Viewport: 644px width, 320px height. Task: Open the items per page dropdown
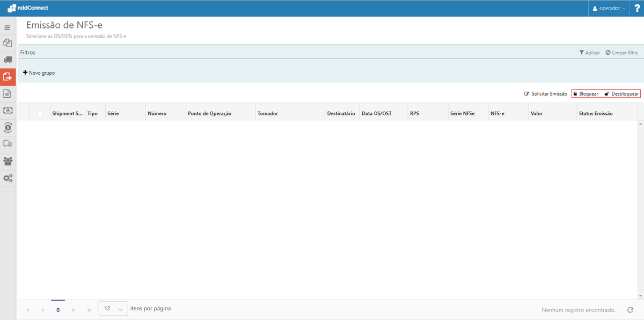pos(113,309)
